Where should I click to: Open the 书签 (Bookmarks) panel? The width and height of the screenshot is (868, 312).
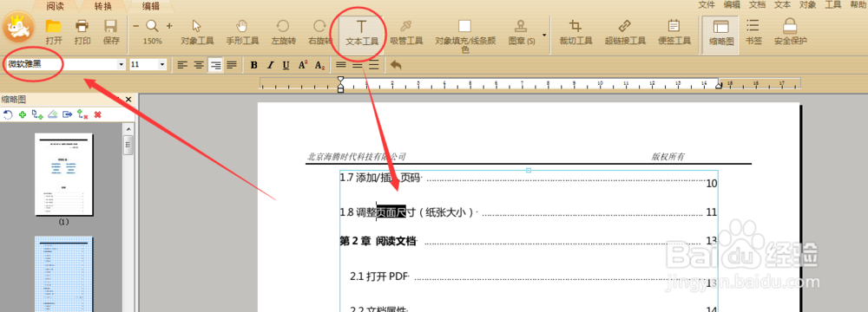(753, 31)
